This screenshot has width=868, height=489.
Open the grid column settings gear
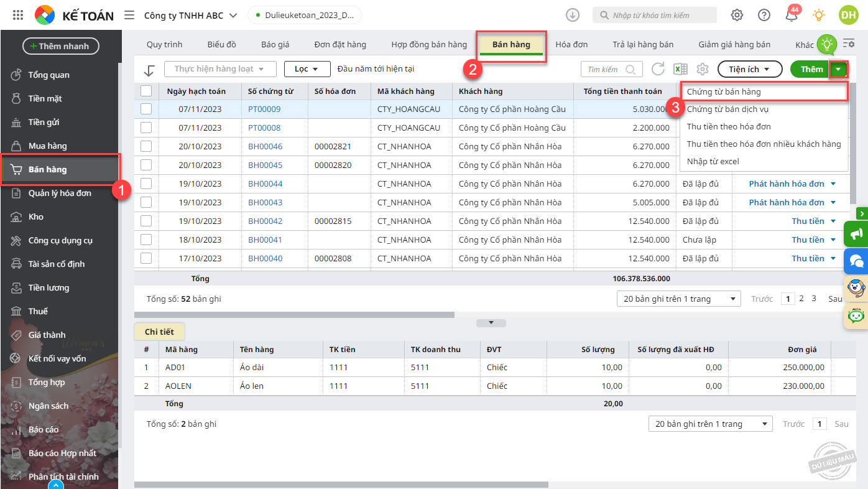[x=703, y=69]
